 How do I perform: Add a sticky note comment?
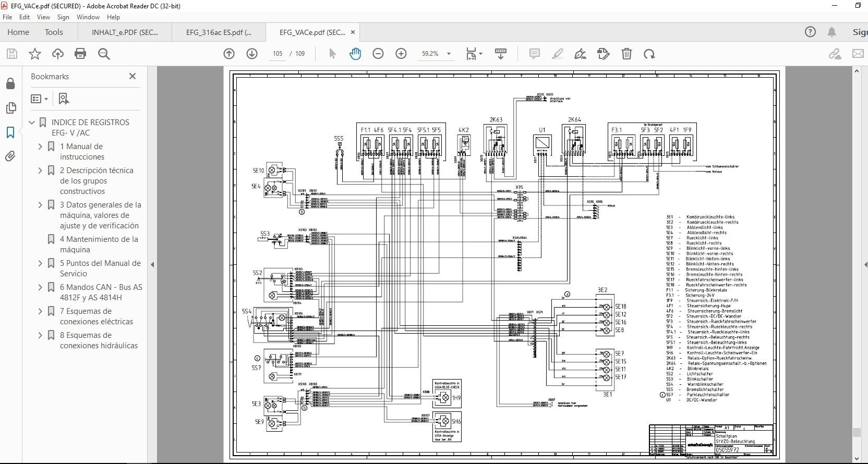(x=535, y=54)
